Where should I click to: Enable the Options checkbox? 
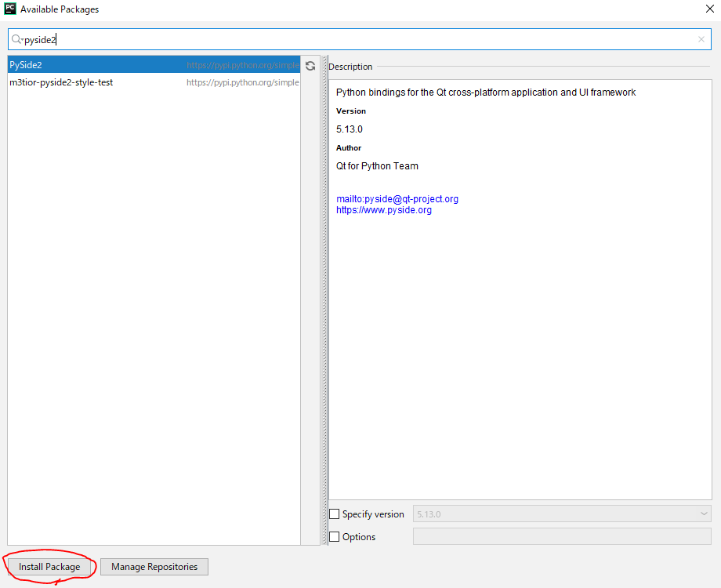335,536
